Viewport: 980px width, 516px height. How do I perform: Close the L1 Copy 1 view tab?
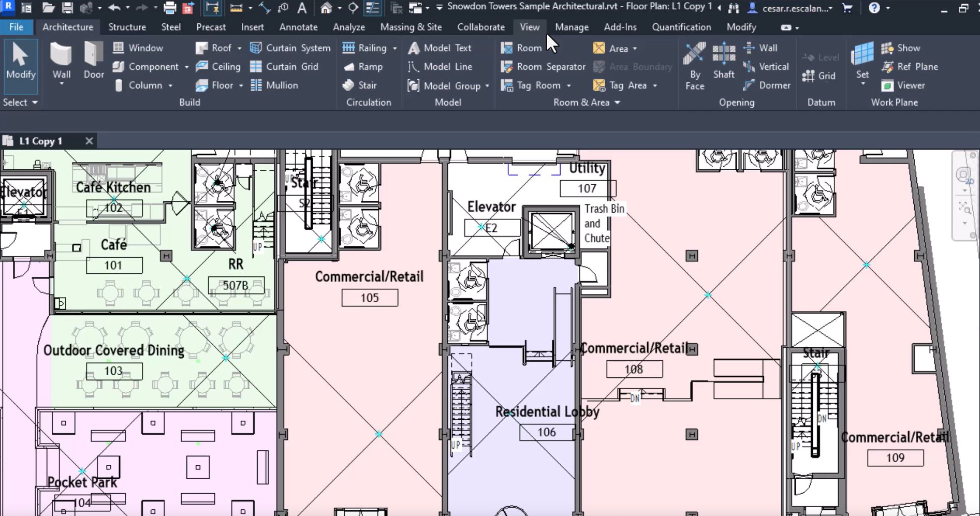[89, 141]
